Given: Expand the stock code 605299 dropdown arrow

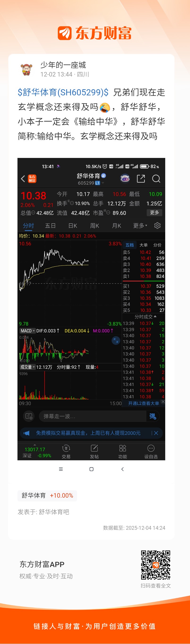Looking at the screenshot, I should point(103,183).
